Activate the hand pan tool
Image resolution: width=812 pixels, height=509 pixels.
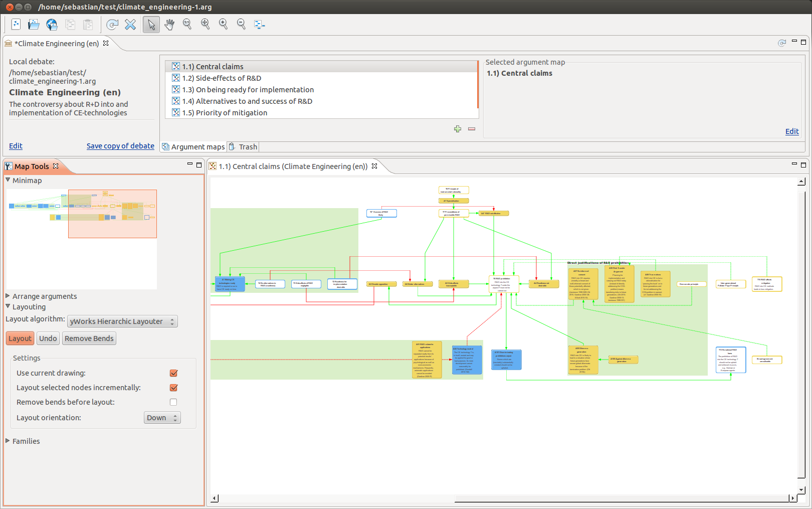point(169,24)
